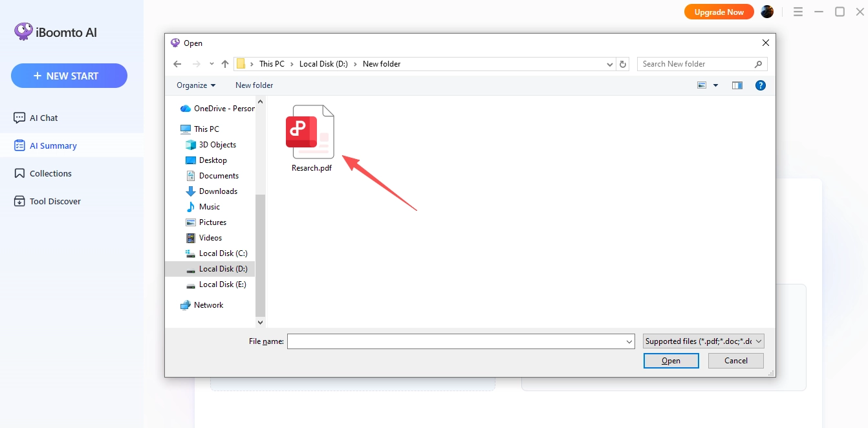Expand the File name dropdown arrow
Image resolution: width=868 pixels, height=428 pixels.
click(x=630, y=341)
